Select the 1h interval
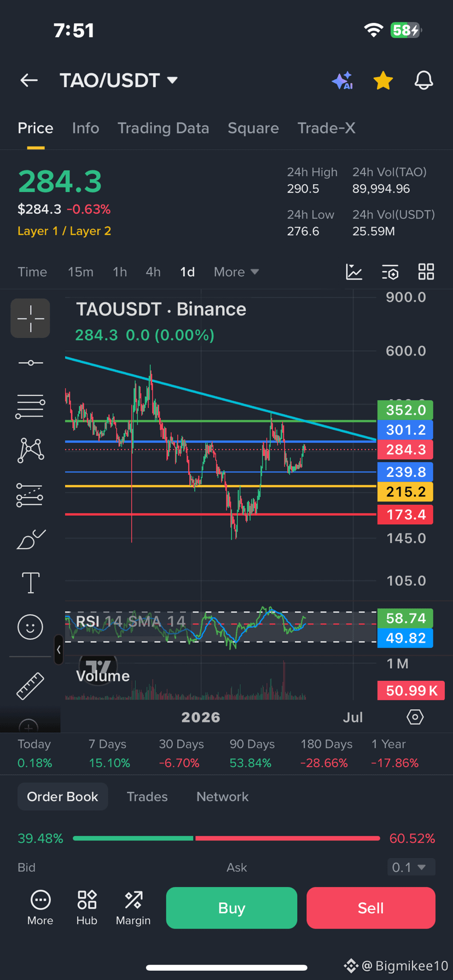 120,272
